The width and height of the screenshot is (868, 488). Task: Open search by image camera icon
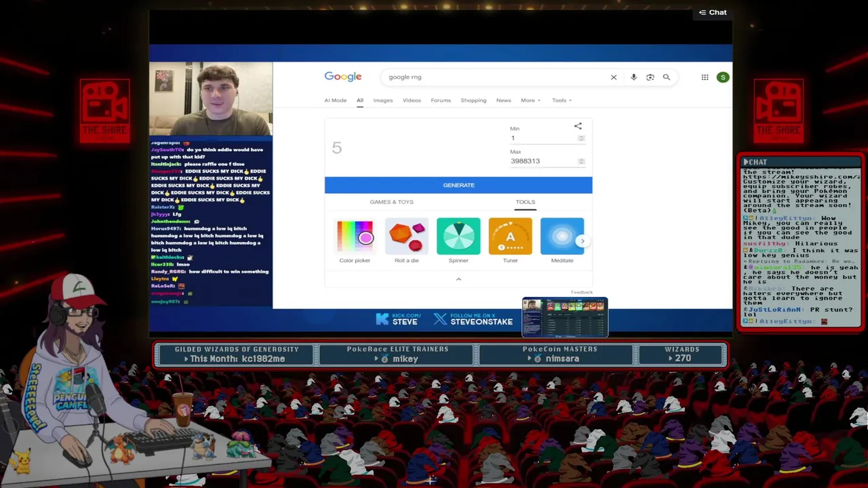click(650, 77)
